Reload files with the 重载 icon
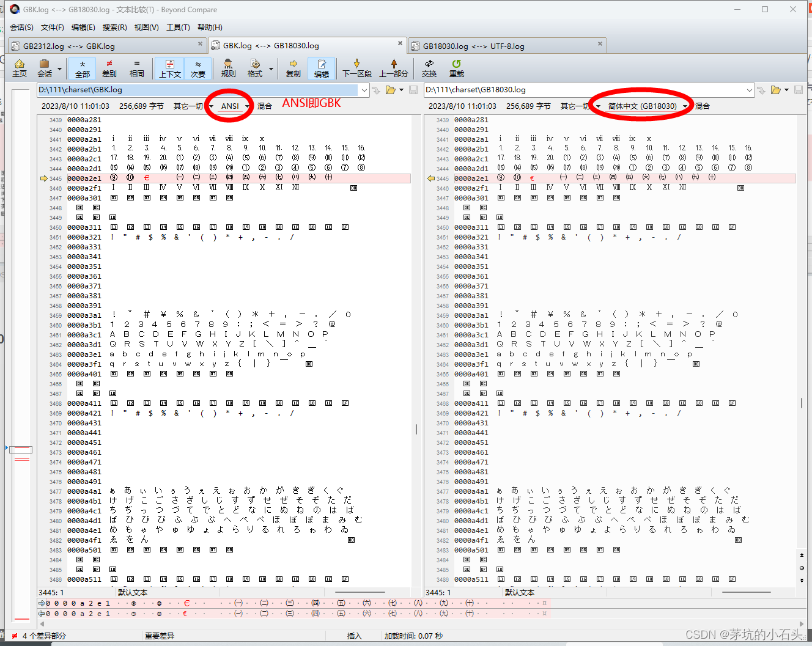Image resolution: width=812 pixels, height=646 pixels. click(457, 68)
